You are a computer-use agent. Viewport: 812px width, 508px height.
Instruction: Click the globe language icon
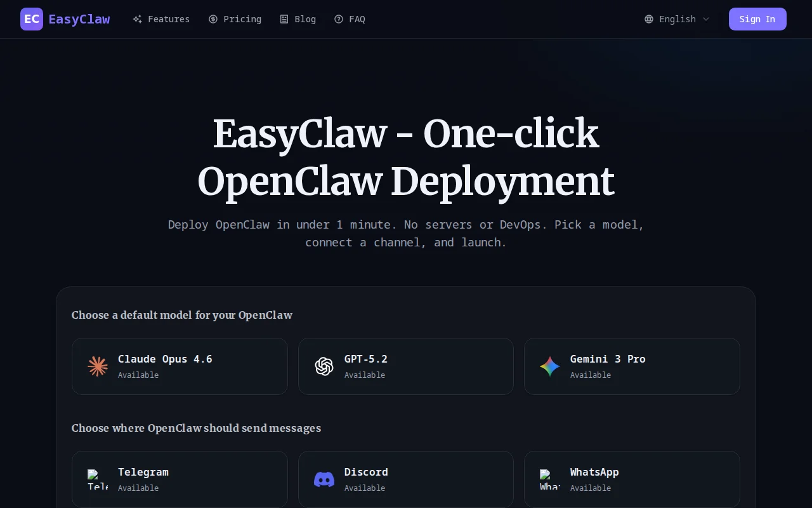click(649, 19)
